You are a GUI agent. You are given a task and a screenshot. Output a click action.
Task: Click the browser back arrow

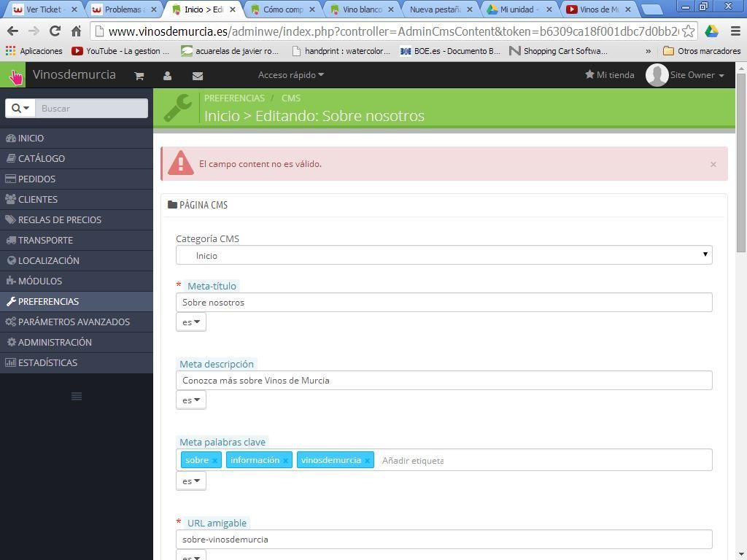[13, 31]
